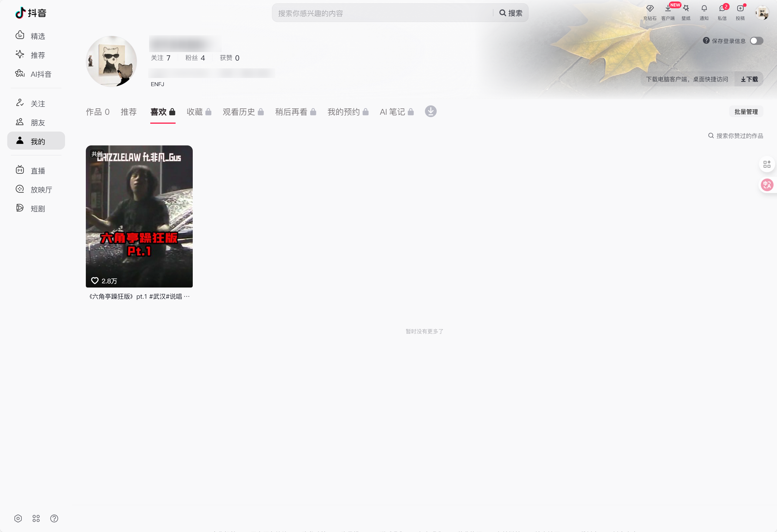The image size is (777, 532).
Task: Click 批量管理 button
Action: click(746, 112)
